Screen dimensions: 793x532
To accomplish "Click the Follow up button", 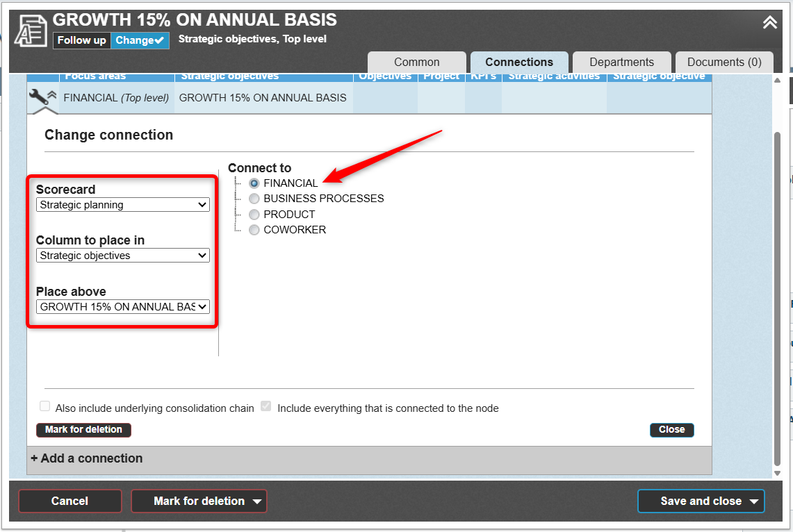I will point(81,40).
